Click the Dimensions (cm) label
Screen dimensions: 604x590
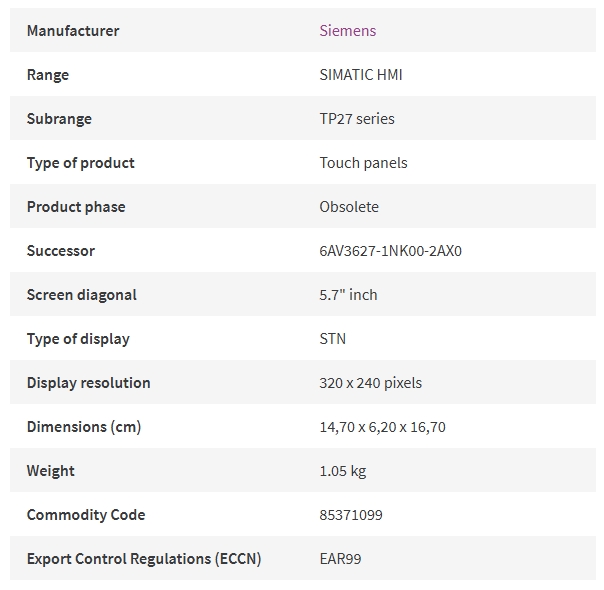tap(84, 427)
